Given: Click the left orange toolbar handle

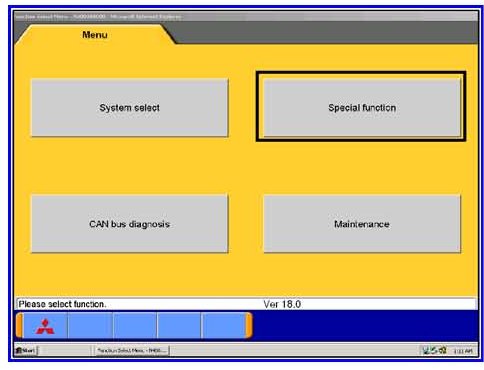Looking at the screenshot, I should [19, 326].
